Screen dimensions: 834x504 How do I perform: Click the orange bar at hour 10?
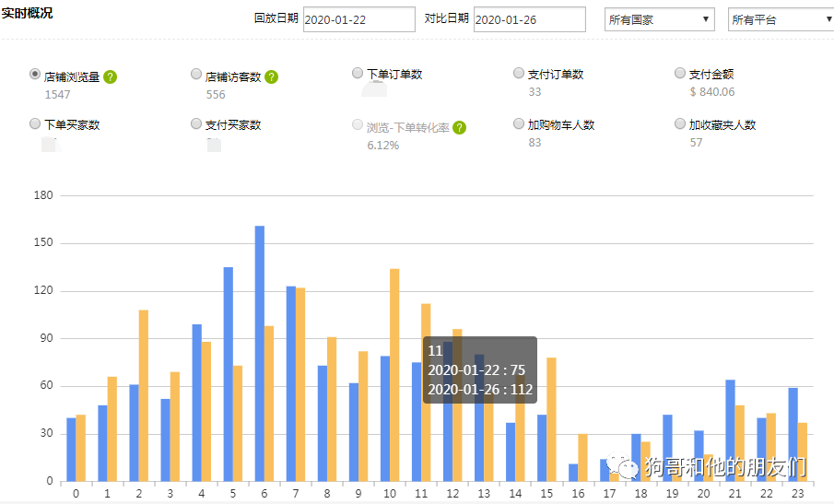[394, 375]
